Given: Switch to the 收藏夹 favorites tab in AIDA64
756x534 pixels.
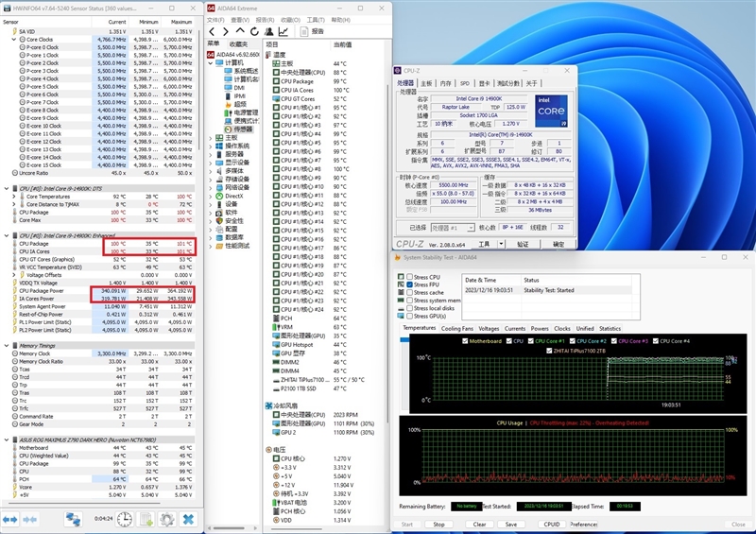Looking at the screenshot, I should [x=239, y=43].
